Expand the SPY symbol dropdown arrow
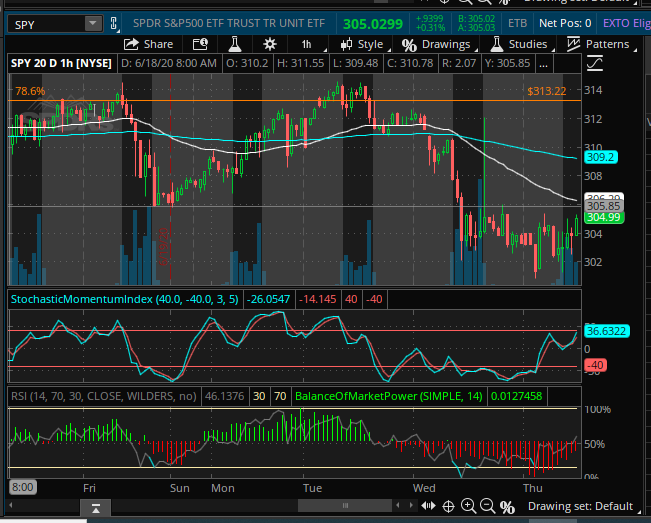Screen dimensions: 651x523 93,24
